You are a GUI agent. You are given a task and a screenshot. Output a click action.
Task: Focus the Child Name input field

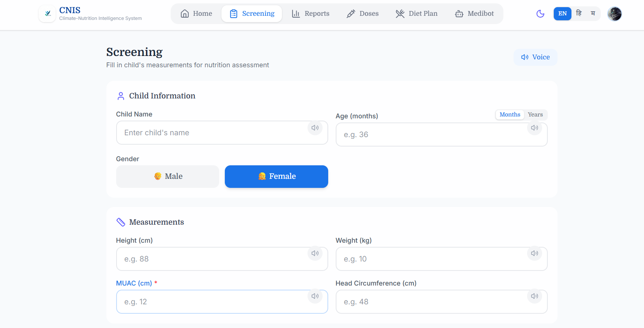[222, 133]
